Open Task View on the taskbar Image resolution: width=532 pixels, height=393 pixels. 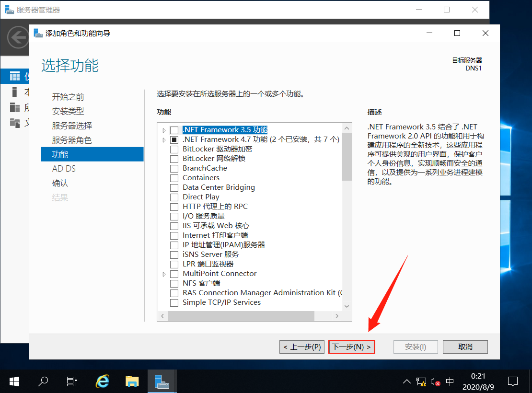[x=71, y=381]
